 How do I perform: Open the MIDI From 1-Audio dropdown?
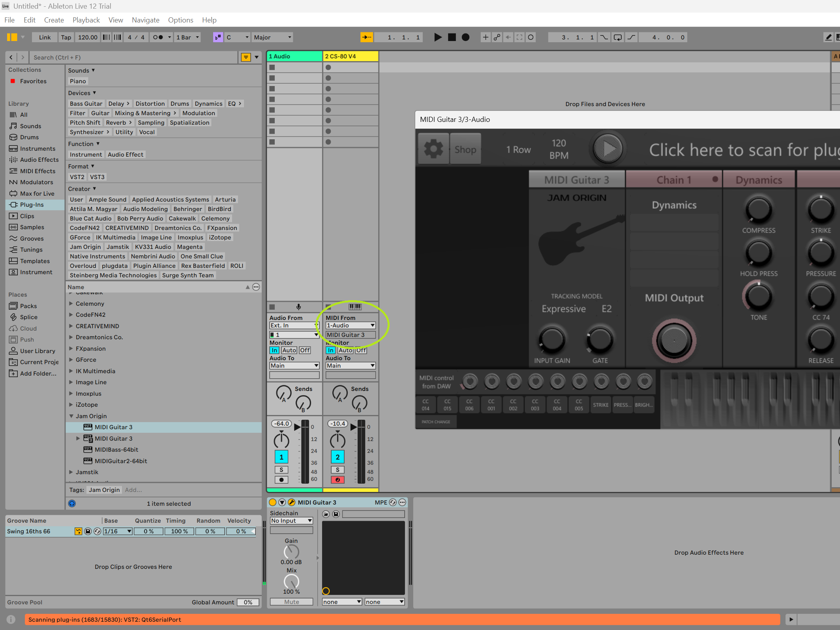pos(350,325)
